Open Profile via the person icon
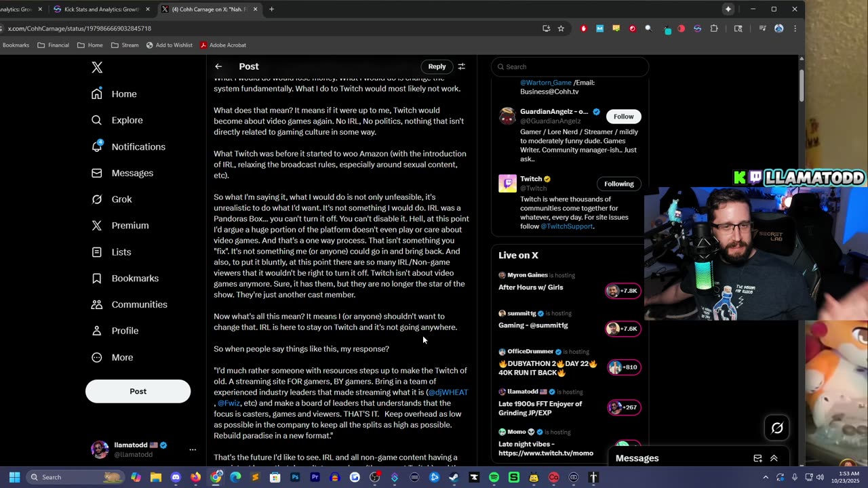 tap(97, 331)
